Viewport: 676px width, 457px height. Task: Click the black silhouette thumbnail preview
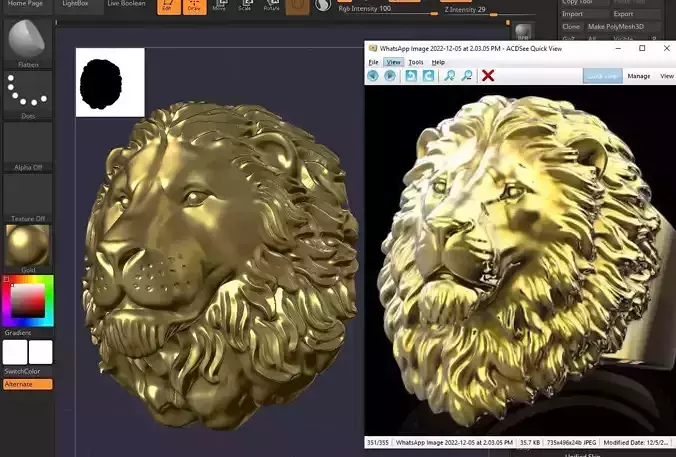tap(110, 82)
